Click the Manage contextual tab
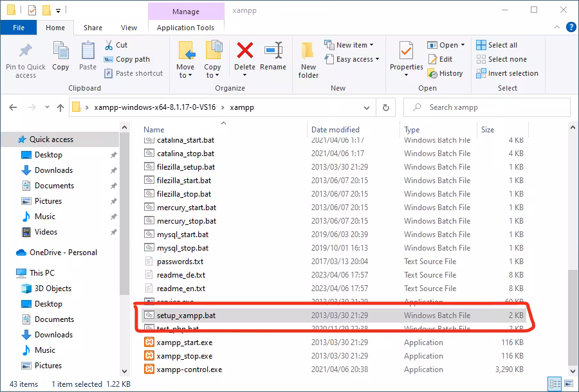 pos(186,12)
